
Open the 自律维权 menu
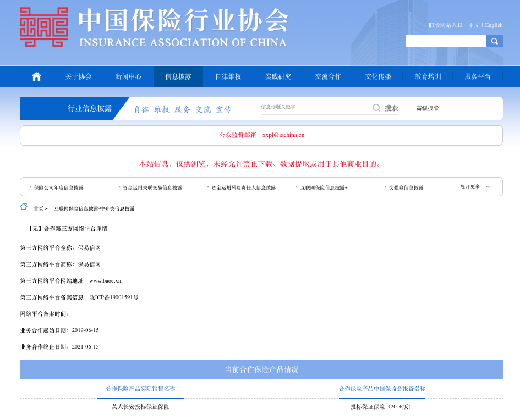click(x=228, y=76)
